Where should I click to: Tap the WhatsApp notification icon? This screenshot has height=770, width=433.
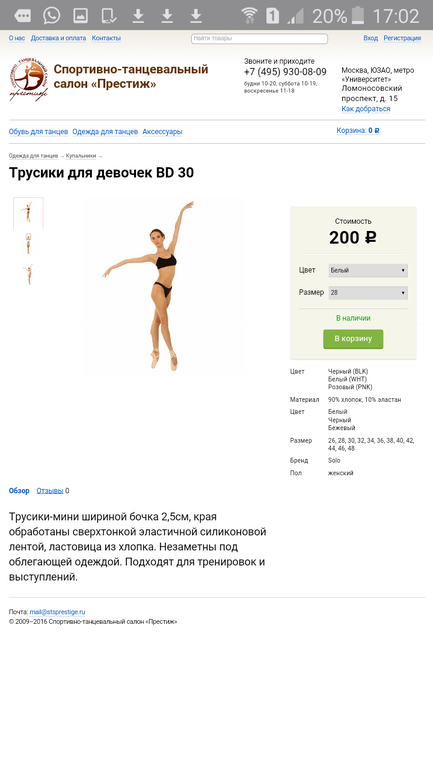coord(52,15)
